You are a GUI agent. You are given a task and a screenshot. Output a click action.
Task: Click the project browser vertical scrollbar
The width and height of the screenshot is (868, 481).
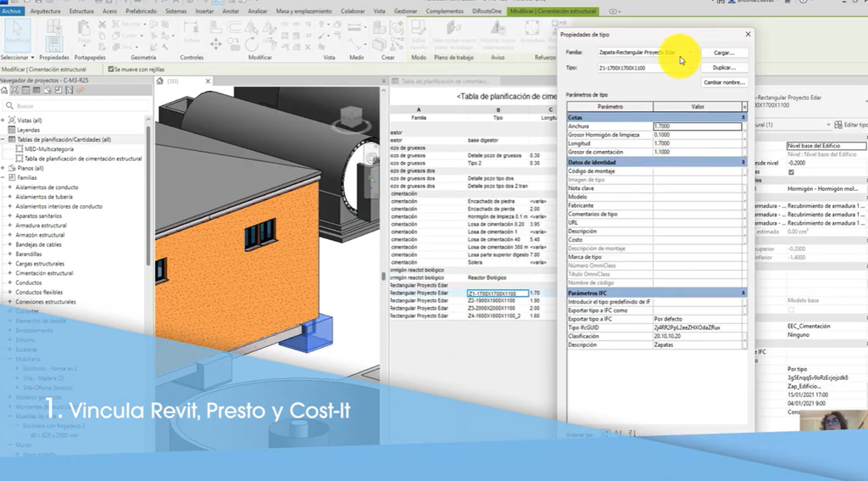point(147,194)
